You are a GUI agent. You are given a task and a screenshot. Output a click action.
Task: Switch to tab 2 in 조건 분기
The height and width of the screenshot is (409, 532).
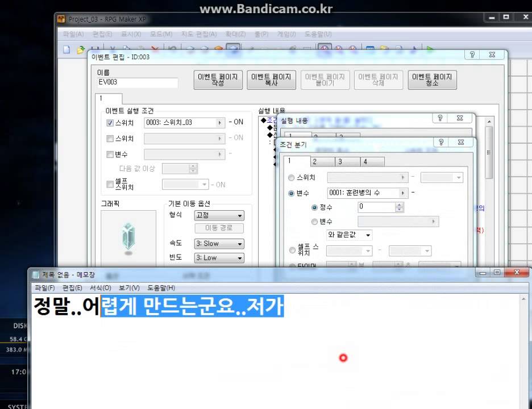coord(322,161)
